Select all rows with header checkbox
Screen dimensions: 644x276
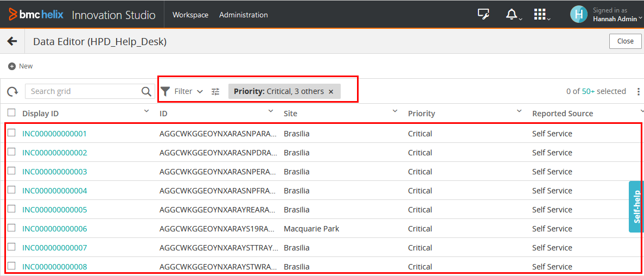(x=11, y=113)
